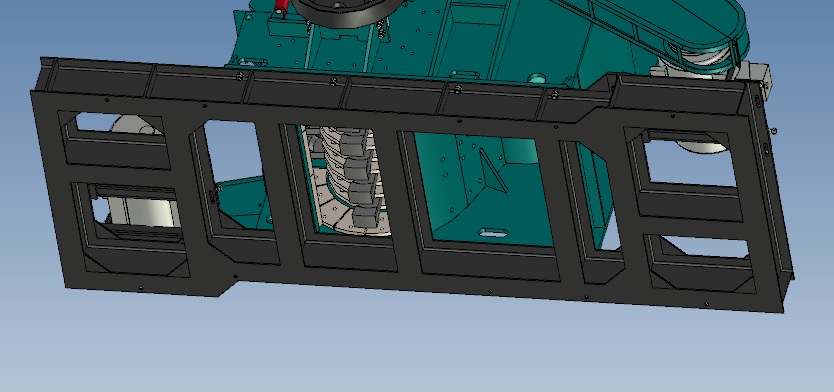The height and width of the screenshot is (392, 834).
Task: Select the triangular gusset rib on teal plate
Action: pos(493,170)
